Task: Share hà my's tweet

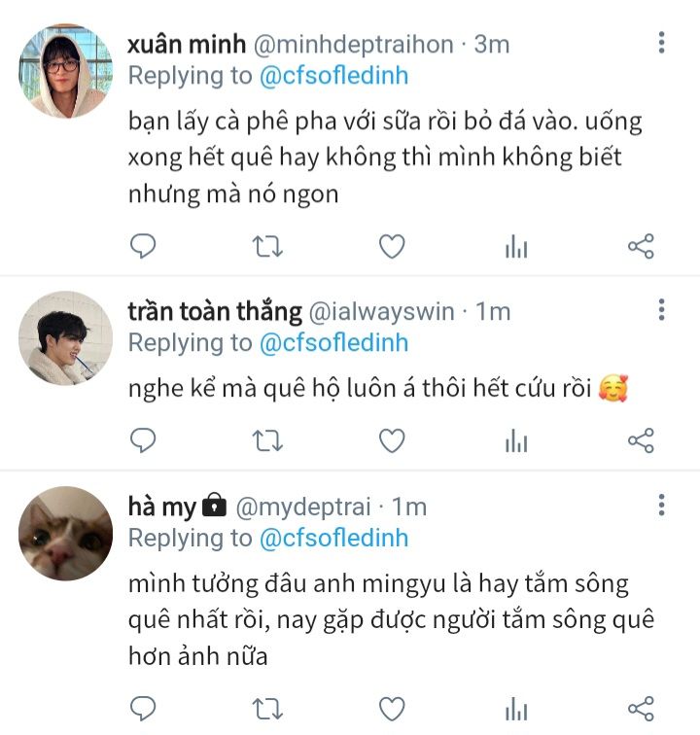Action: (641, 708)
